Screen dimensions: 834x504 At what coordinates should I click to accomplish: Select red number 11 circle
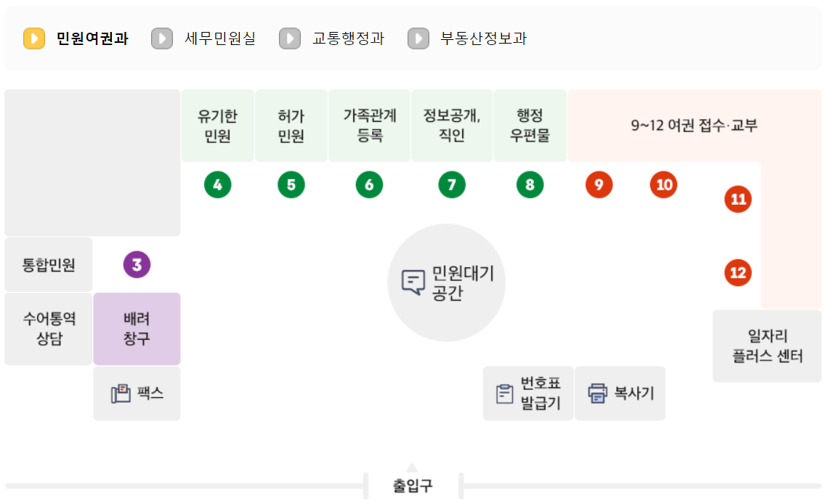[737, 199]
